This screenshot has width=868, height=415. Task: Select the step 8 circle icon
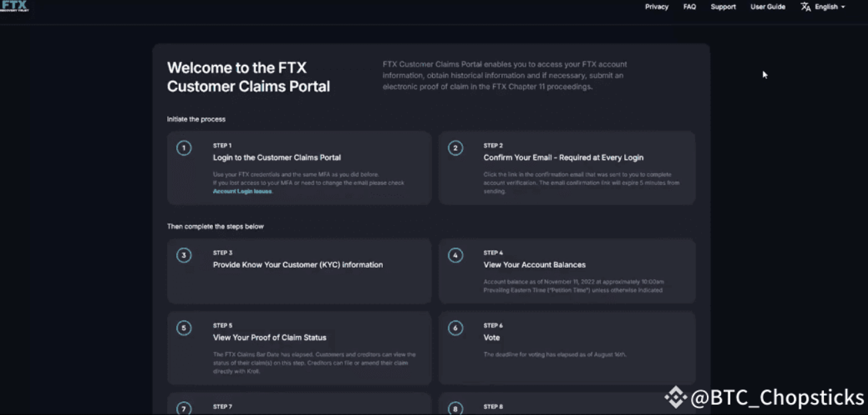click(x=455, y=408)
